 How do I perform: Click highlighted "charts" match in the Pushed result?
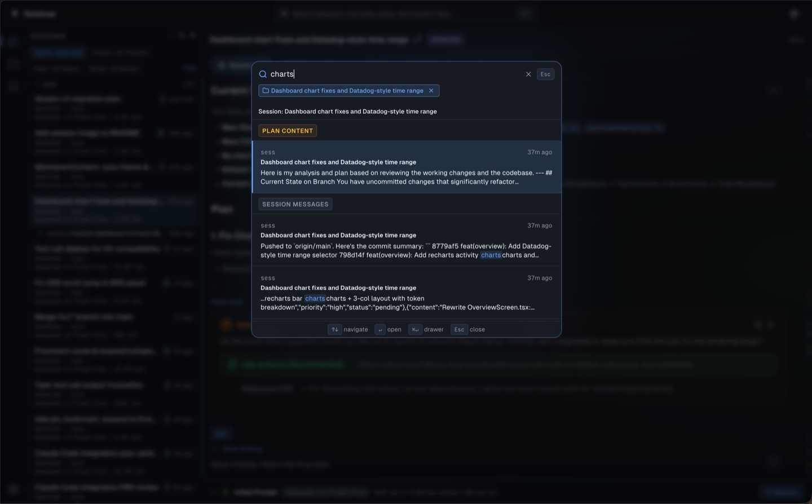491,255
